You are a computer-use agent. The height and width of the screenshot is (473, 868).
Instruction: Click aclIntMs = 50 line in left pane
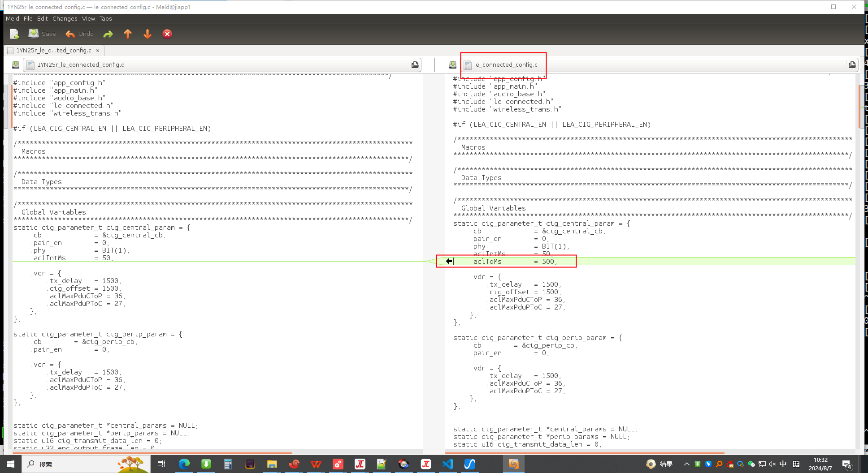coord(72,258)
